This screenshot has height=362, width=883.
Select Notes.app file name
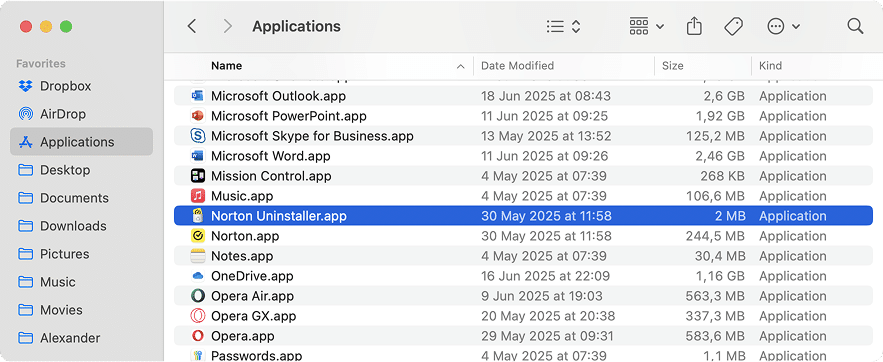pyautogui.click(x=242, y=256)
